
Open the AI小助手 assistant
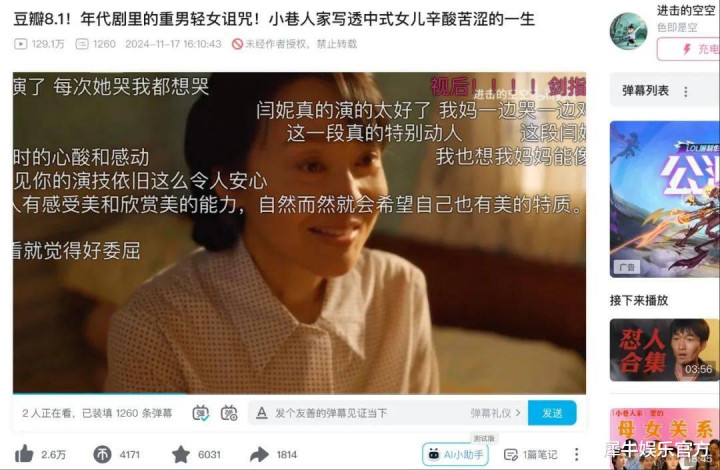[455, 454]
